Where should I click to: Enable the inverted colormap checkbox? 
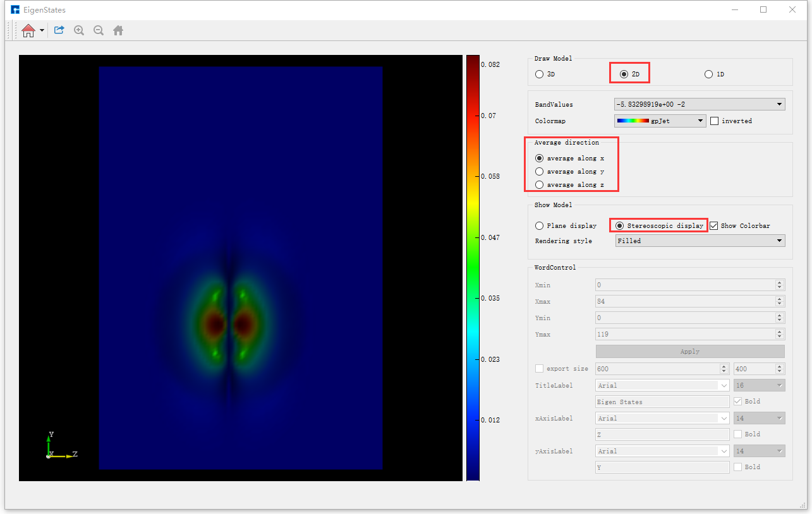715,121
